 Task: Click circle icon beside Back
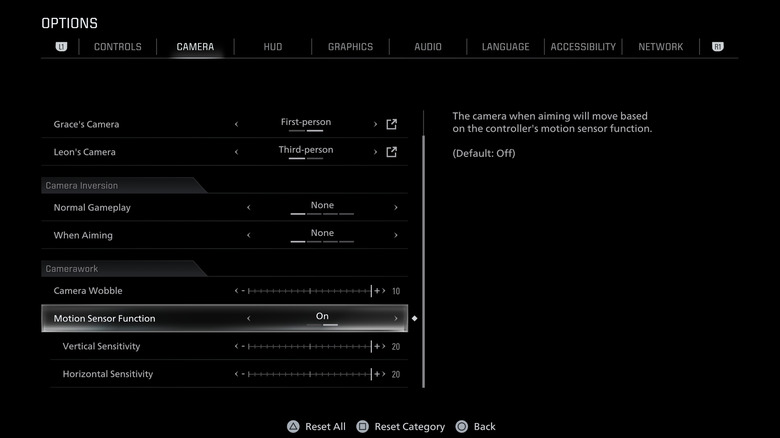pyautogui.click(x=462, y=427)
